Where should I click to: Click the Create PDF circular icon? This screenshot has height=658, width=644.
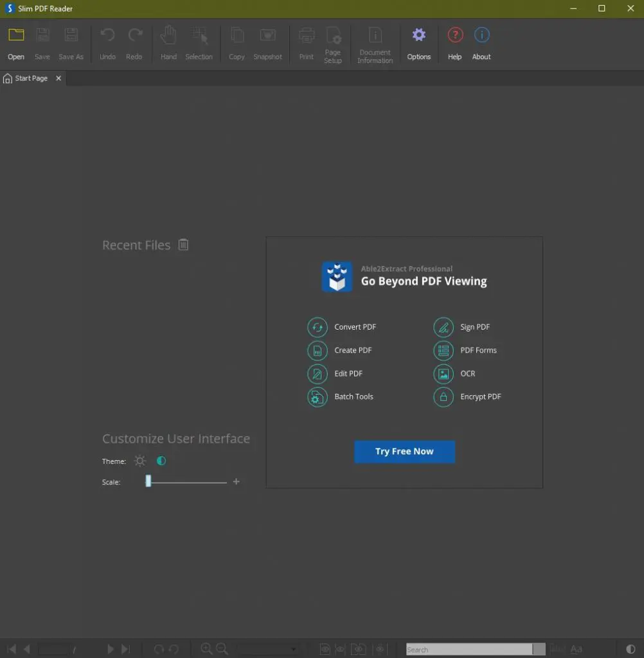pos(317,350)
